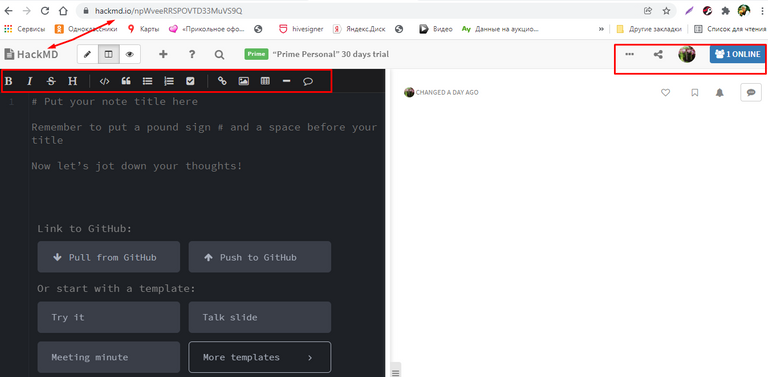Open the help question mark
The image size is (768, 377).
click(192, 54)
